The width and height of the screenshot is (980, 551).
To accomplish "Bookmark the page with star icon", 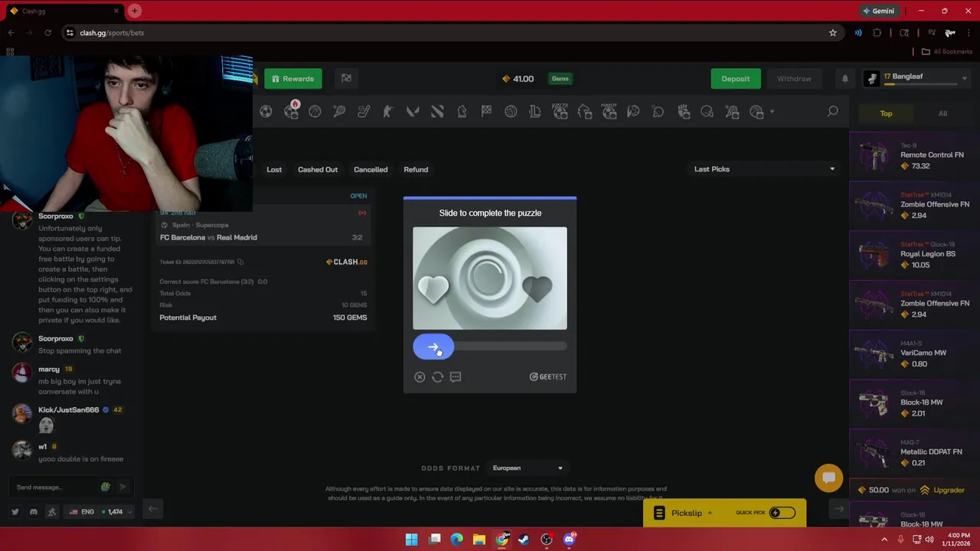I will point(832,33).
